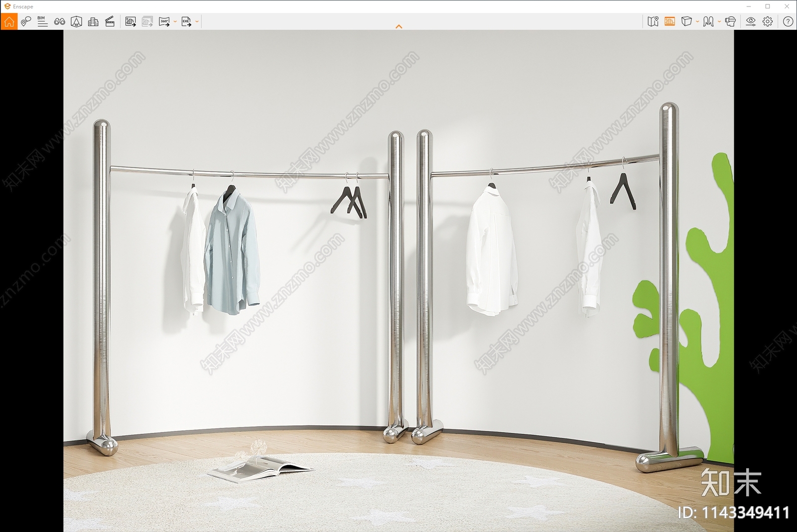Toggle the active orange Rendering Style icon
This screenshot has height=532, width=797.
tap(669, 21)
